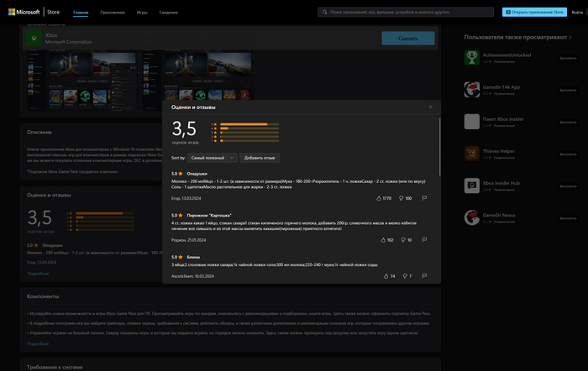
Task: Switch to the Приложения tab
Action: click(x=112, y=13)
